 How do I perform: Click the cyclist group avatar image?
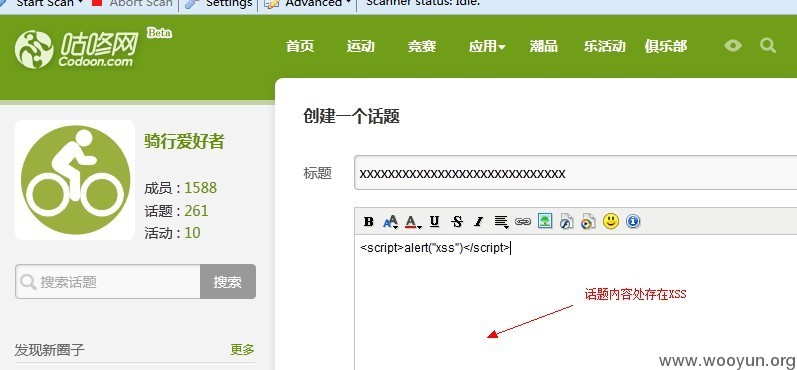coord(75,180)
